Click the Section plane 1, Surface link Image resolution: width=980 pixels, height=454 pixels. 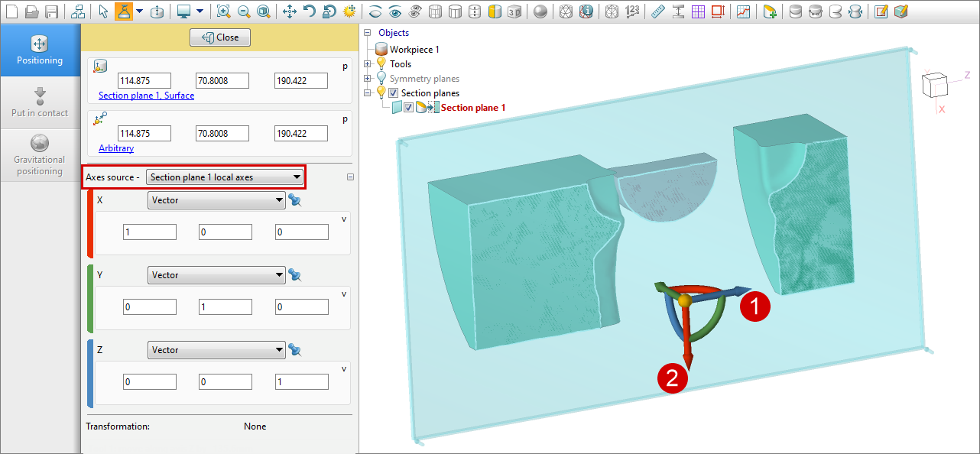tap(146, 96)
